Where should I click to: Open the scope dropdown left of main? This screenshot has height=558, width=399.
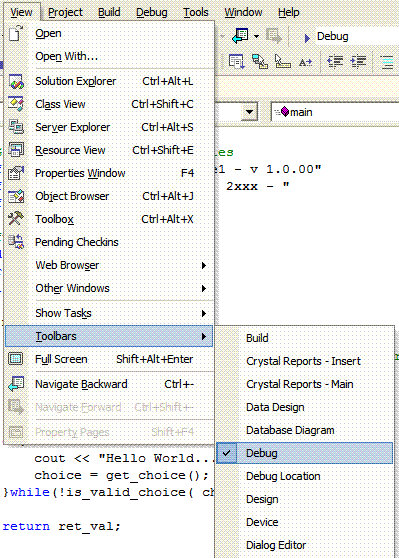coord(249,112)
